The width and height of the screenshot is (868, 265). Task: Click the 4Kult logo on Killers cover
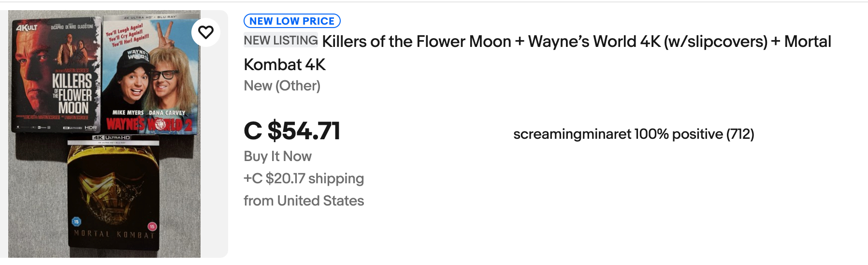click(27, 28)
